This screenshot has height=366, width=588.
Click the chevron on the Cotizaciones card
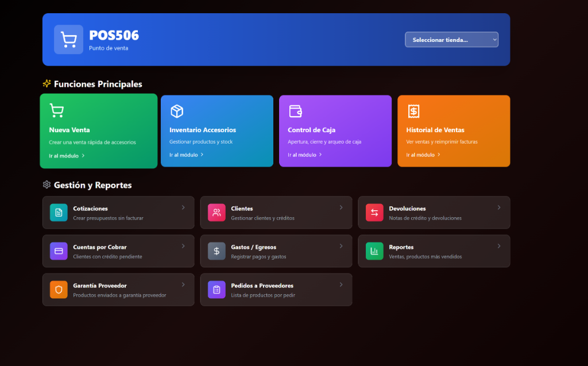tap(183, 207)
